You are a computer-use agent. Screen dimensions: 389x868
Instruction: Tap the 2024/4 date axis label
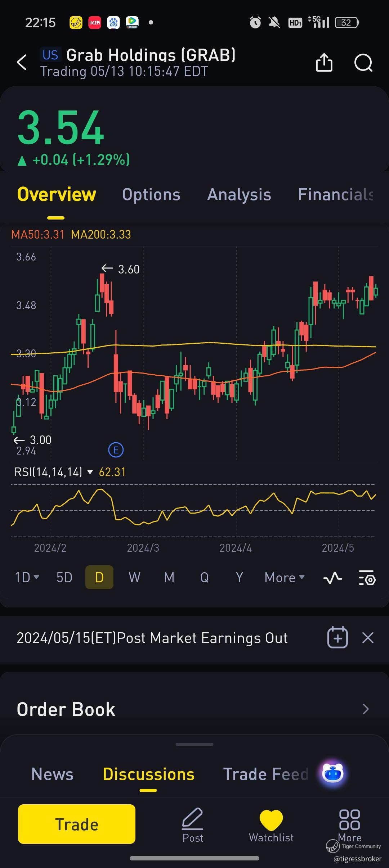[x=236, y=548]
